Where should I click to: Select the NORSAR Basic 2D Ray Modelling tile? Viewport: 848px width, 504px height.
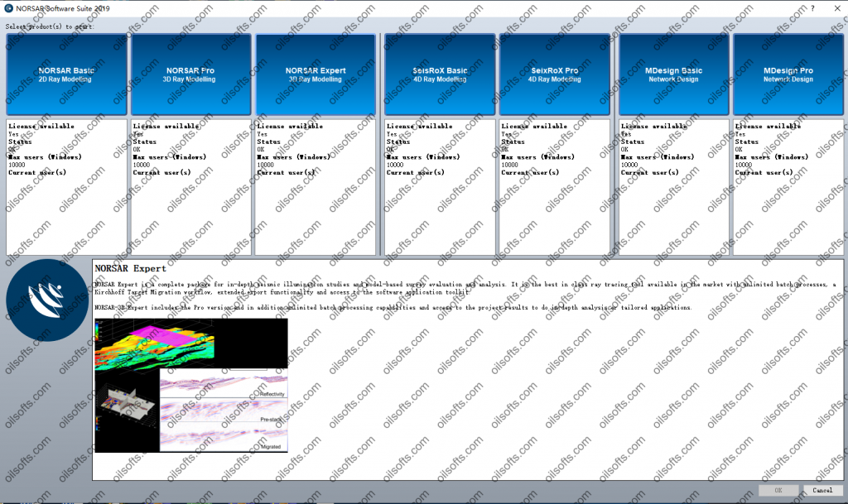pos(66,74)
